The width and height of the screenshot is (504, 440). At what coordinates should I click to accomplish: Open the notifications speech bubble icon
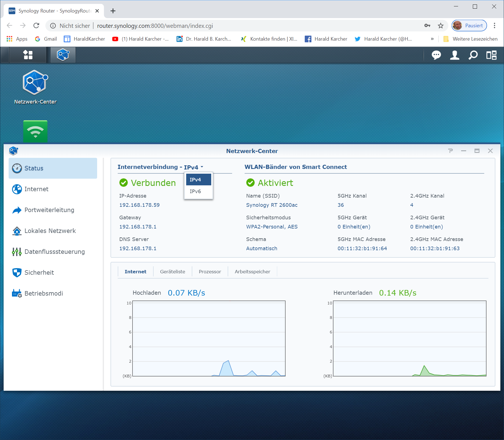[436, 55]
